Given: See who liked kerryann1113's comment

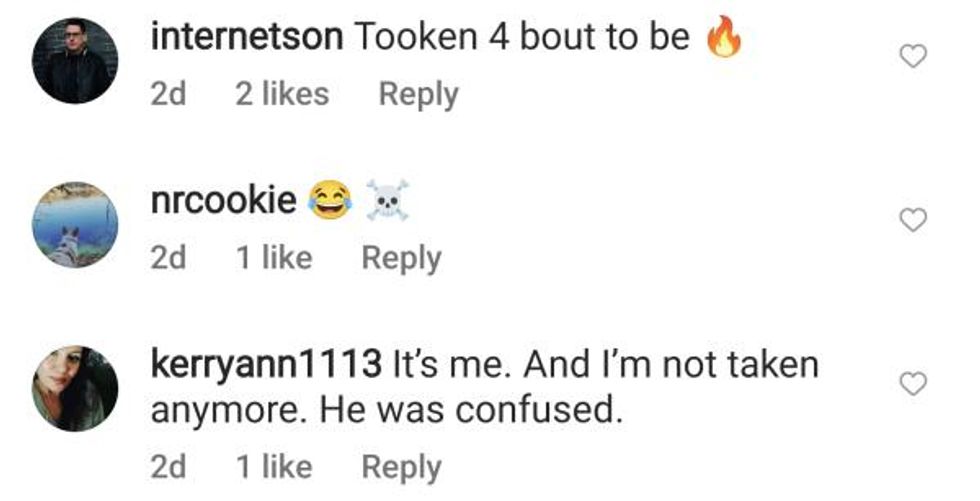Looking at the screenshot, I should [273, 467].
